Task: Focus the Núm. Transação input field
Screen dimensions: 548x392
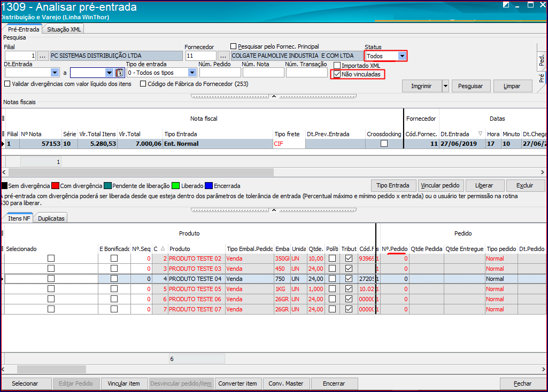Action: (x=306, y=73)
